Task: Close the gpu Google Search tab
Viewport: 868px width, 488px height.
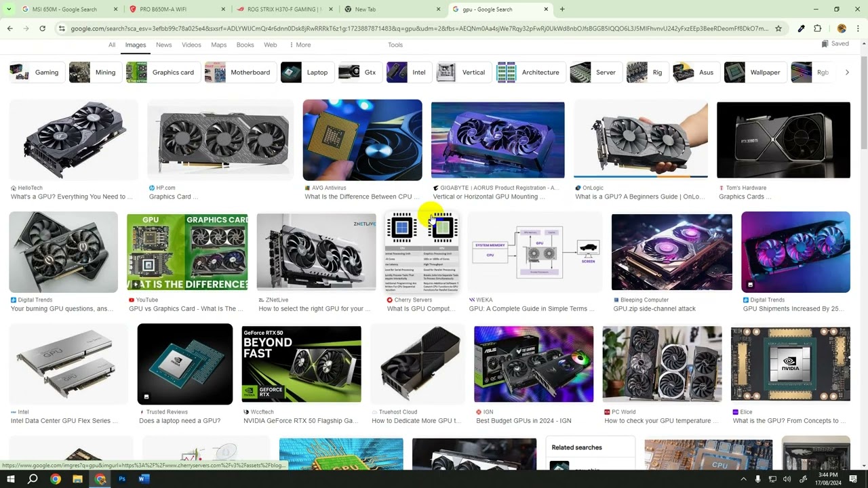Action: click(546, 9)
